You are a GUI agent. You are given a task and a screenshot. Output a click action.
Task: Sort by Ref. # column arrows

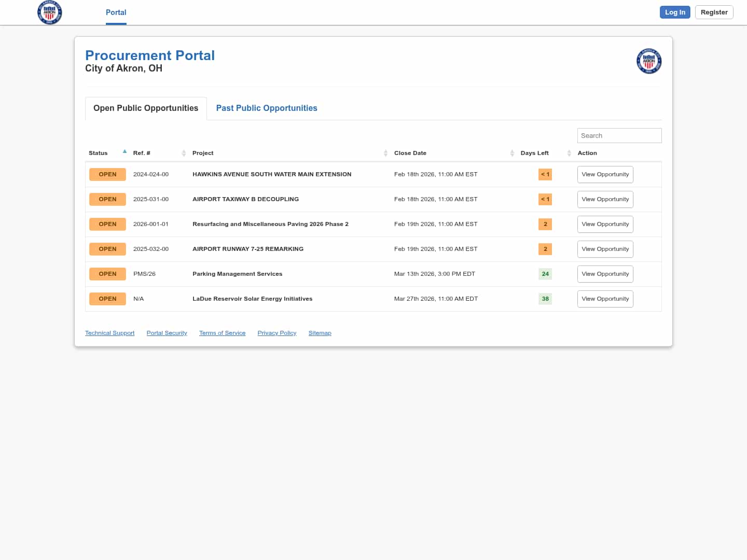point(184,153)
